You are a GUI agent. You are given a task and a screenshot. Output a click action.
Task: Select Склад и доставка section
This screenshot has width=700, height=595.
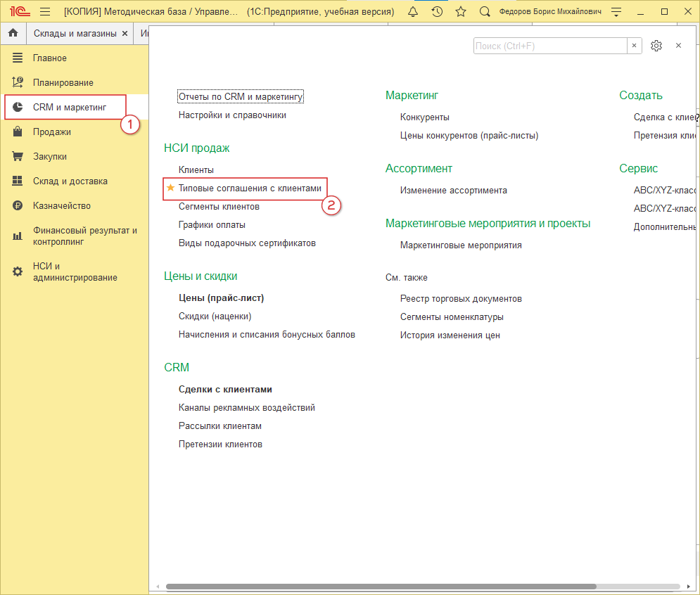tap(70, 181)
